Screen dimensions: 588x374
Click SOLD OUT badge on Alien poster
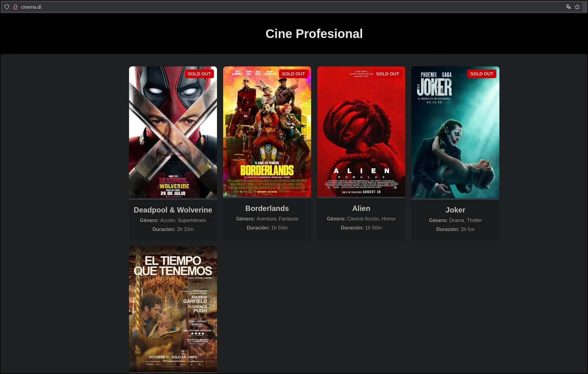(x=387, y=74)
